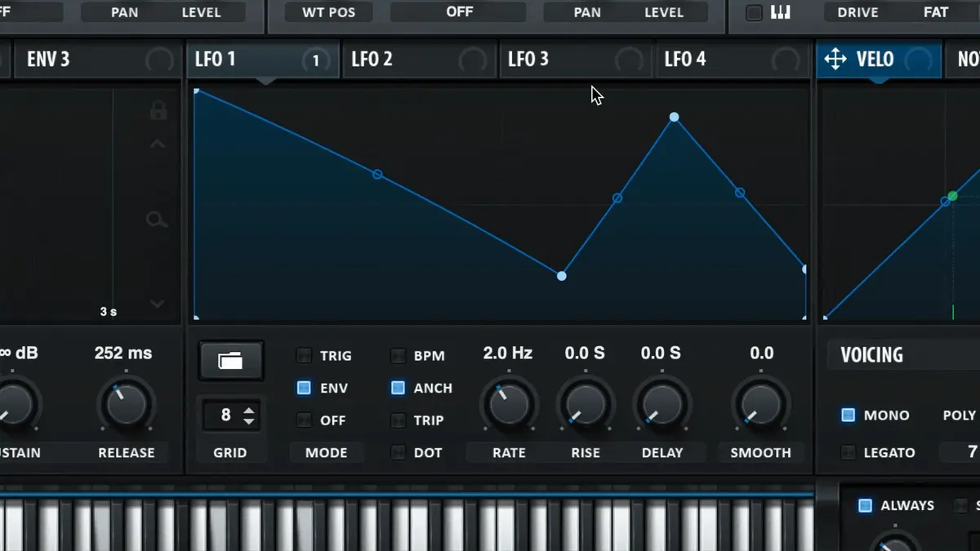Screen dimensions: 980x551
Task: Click the LFO 2 modulation source circle
Action: coord(472,60)
